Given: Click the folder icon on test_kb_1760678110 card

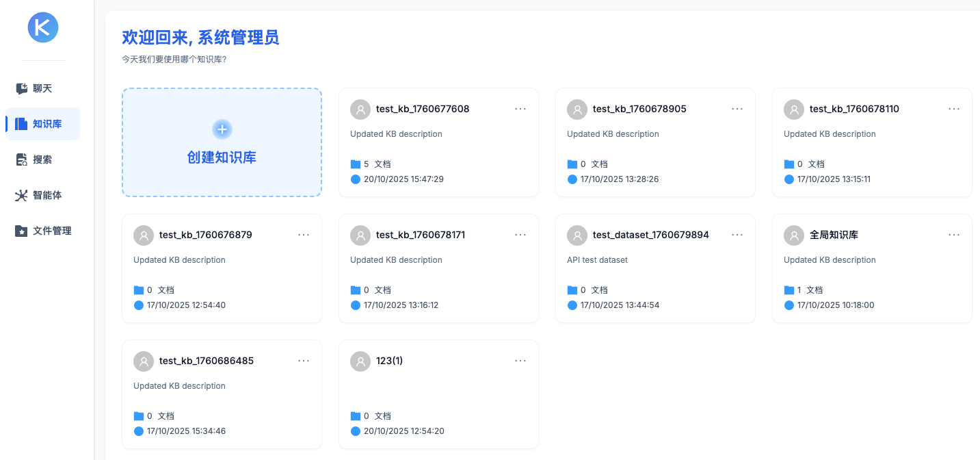Looking at the screenshot, I should [789, 164].
